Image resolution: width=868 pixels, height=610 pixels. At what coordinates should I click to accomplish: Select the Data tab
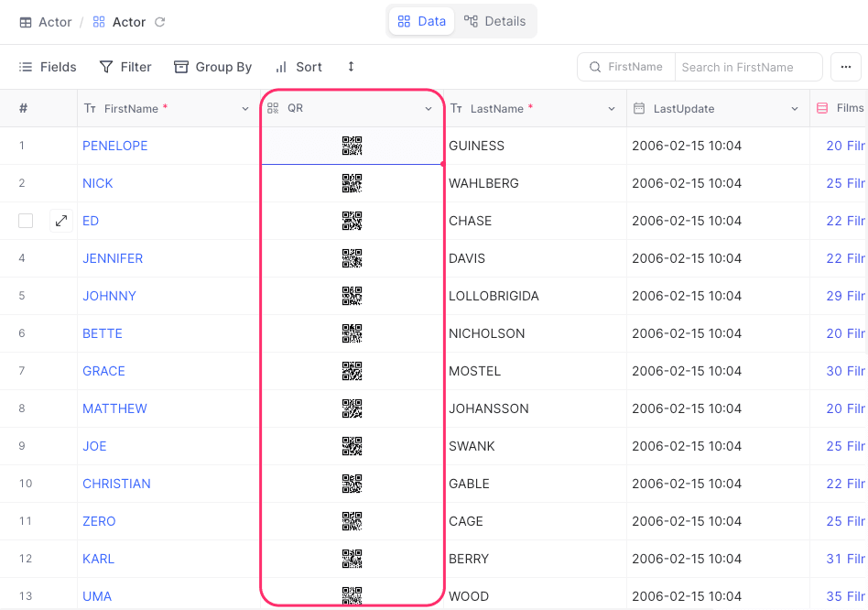point(422,21)
